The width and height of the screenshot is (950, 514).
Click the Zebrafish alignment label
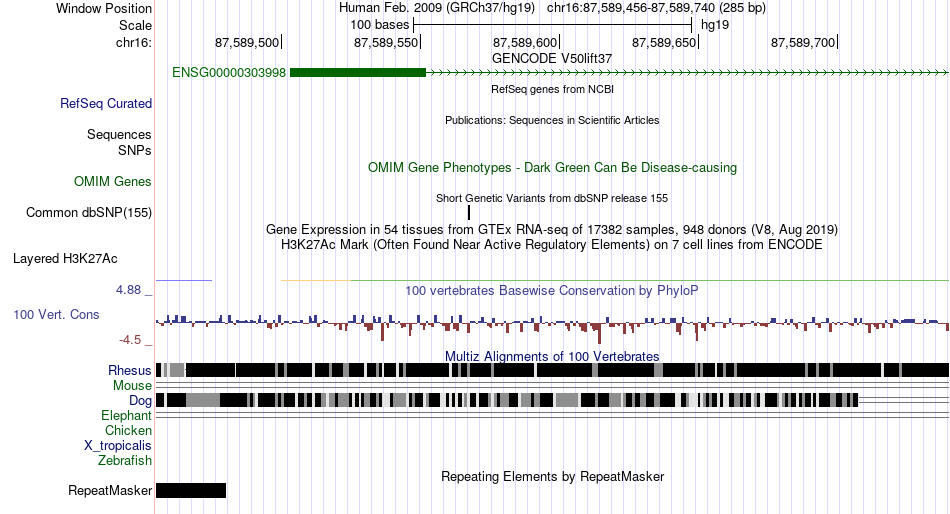125,461
